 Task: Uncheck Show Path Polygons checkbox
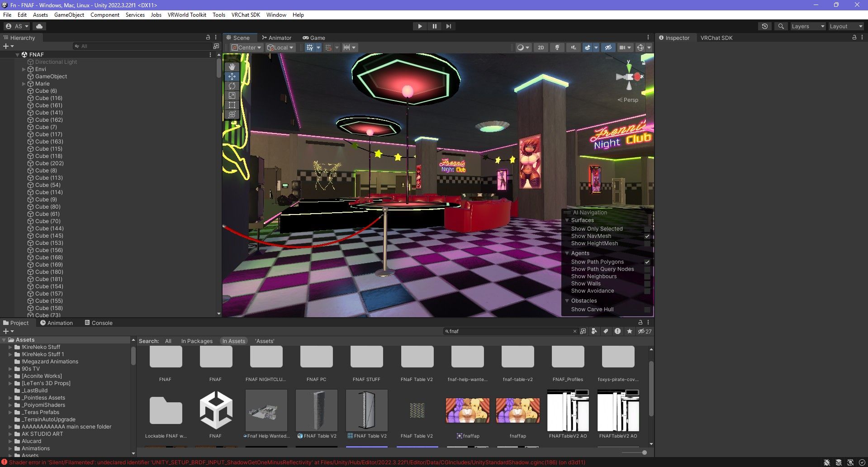647,262
